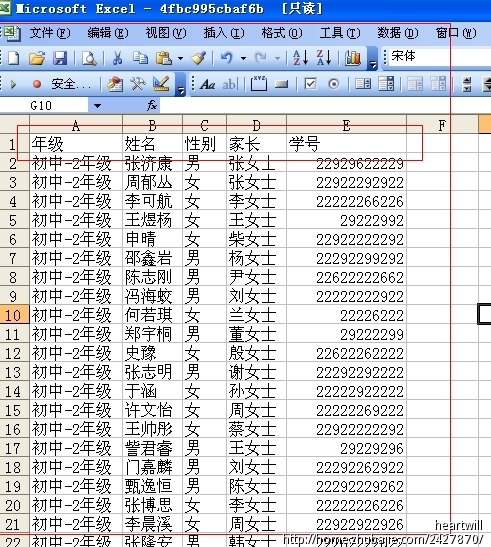The width and height of the screenshot is (491, 547).
Task: Click the New workbook icon
Action: (13, 58)
